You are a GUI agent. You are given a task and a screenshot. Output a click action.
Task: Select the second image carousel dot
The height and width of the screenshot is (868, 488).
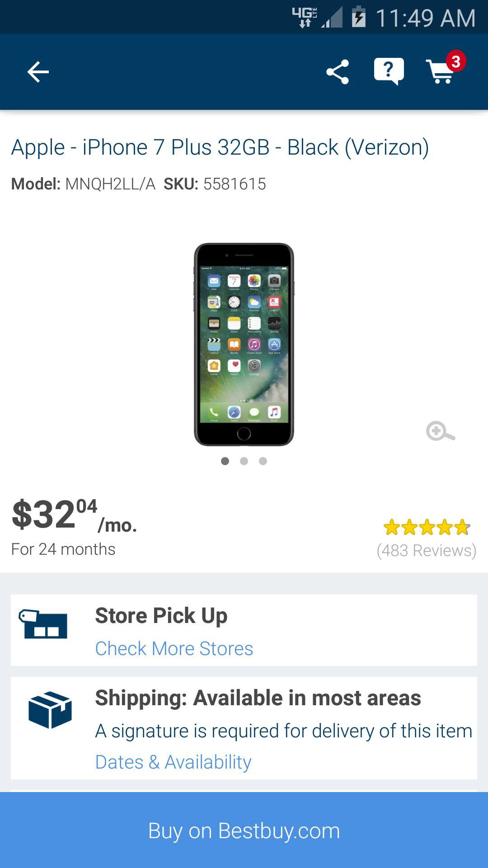point(244,461)
